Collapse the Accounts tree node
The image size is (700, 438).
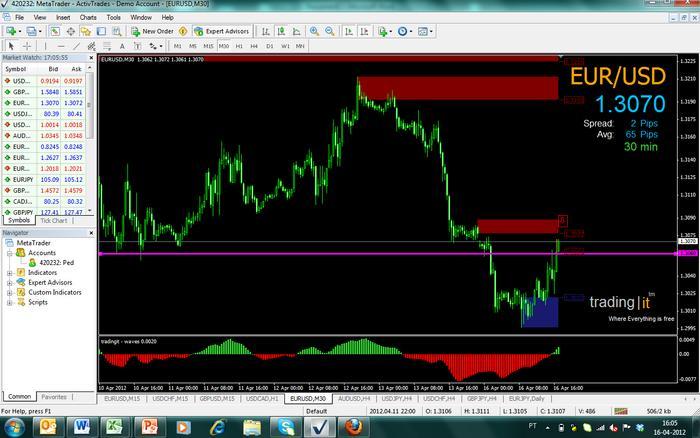[9, 253]
